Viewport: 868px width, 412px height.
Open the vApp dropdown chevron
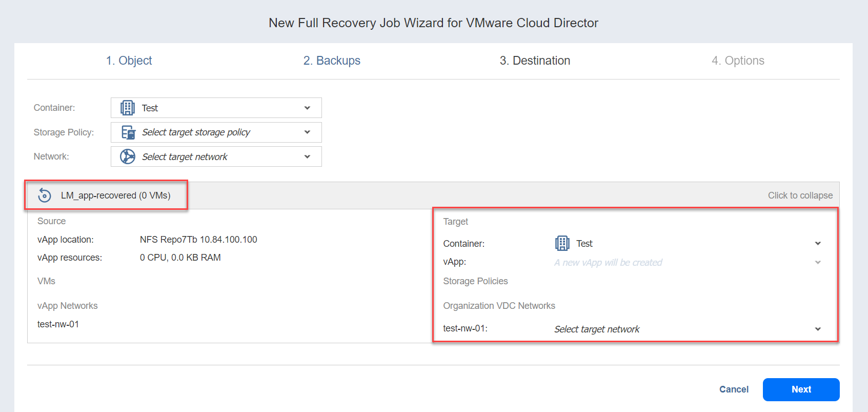click(818, 262)
